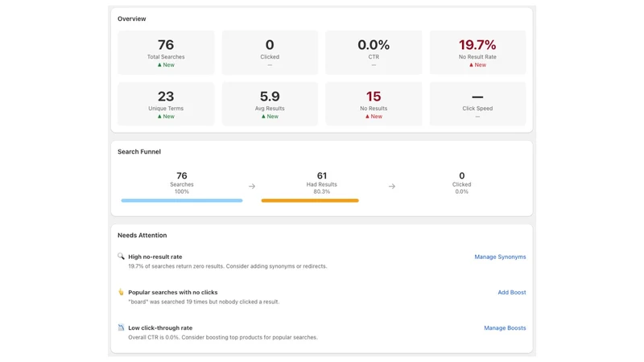Viewport: 644px width, 362px height.
Task: Select the Clicked card showing 0
Action: pos(270,52)
